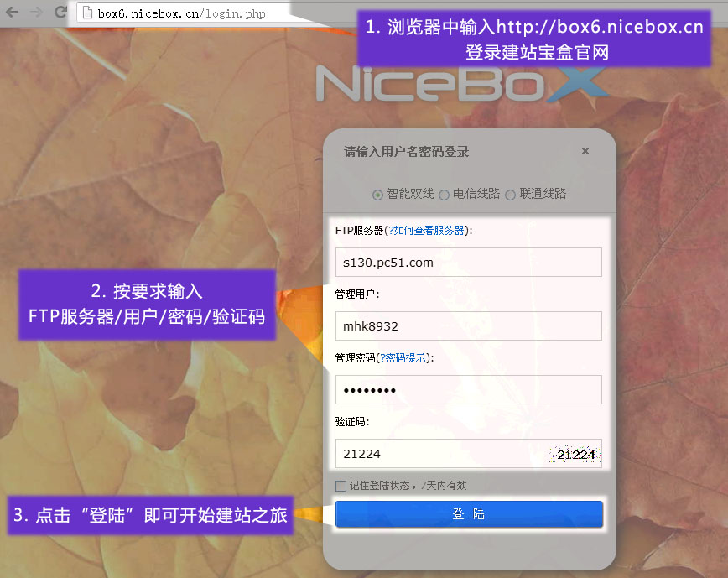This screenshot has width=728, height=578.
Task: Click the browser forward arrow
Action: [36, 13]
